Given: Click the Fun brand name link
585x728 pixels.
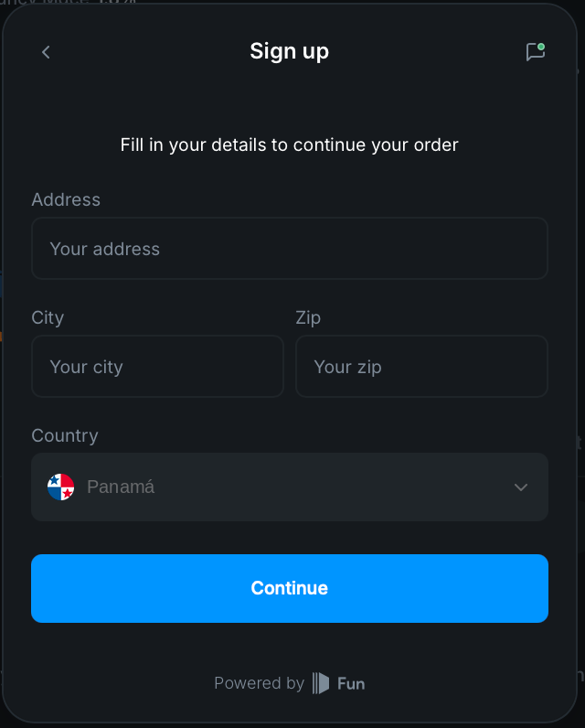Looking at the screenshot, I should (x=351, y=684).
